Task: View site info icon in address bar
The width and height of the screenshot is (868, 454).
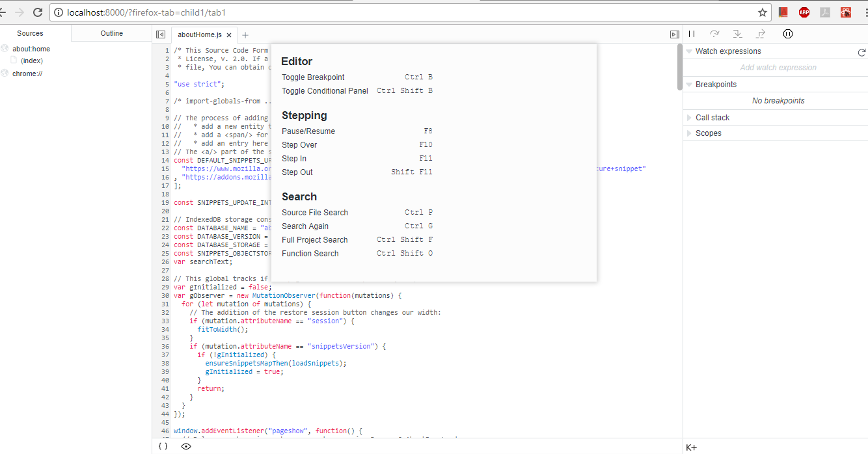Action: pyautogui.click(x=58, y=12)
